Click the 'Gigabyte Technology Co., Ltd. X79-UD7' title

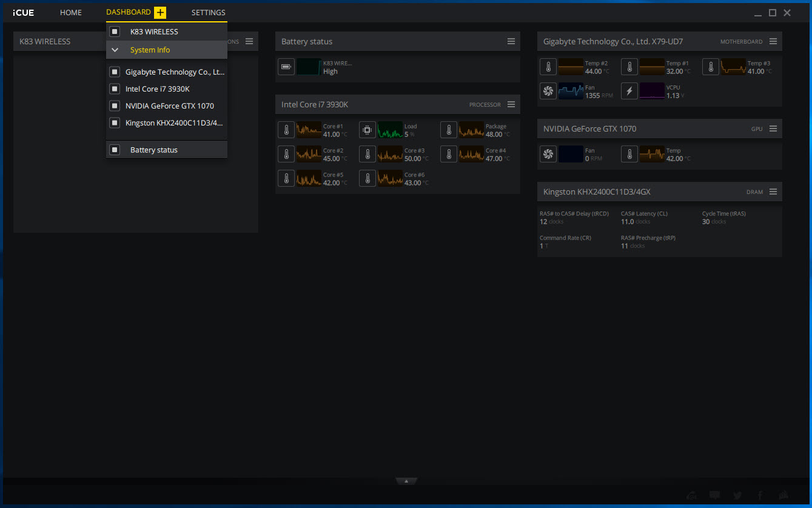pos(613,41)
